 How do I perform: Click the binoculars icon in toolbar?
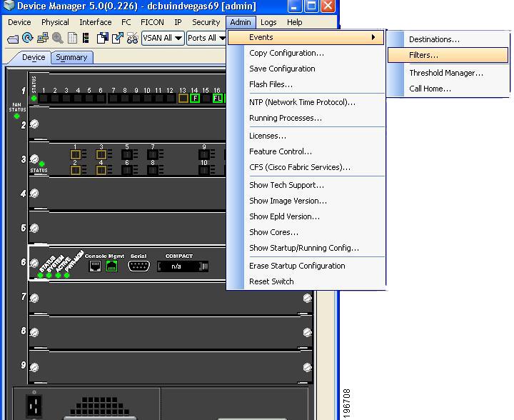(x=131, y=38)
